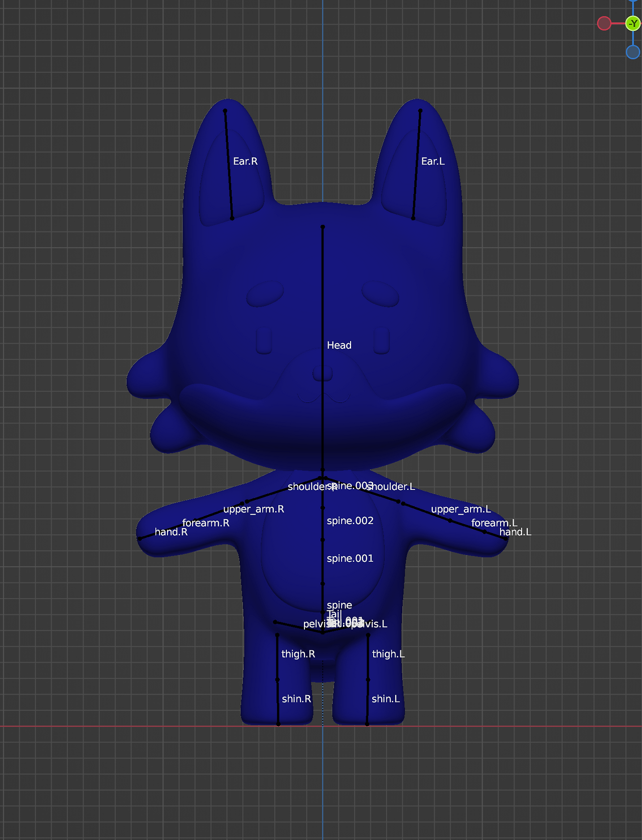Click the lower blue axis circle on the gizmo
Viewport: 642px width, 840px height.
tap(633, 52)
